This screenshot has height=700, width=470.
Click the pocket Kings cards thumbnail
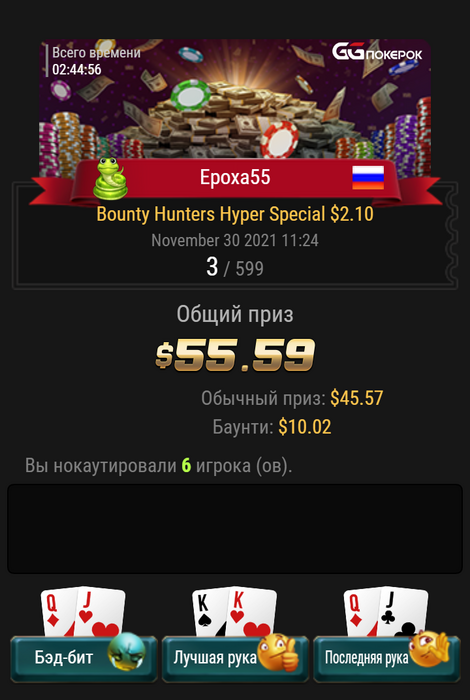234,612
